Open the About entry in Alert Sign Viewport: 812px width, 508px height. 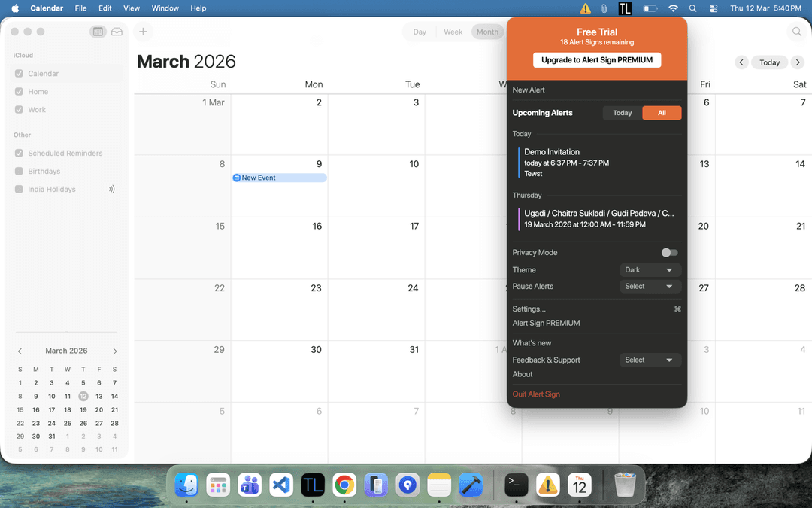click(x=523, y=374)
